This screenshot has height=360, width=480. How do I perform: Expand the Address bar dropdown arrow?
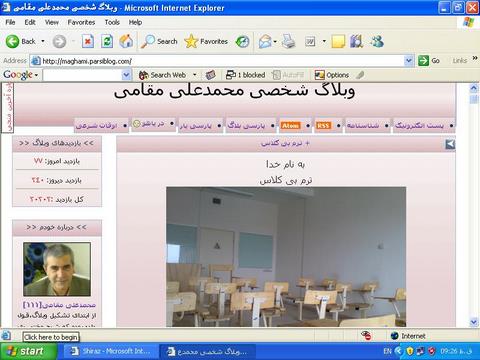coord(409,61)
